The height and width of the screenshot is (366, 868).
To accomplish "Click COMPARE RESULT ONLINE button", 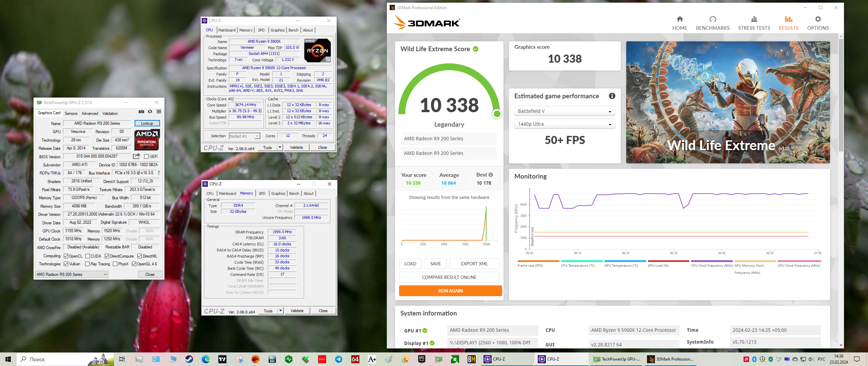I will click(x=449, y=277).
